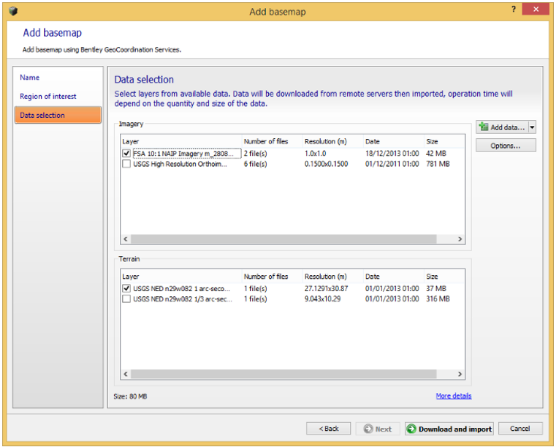Viewport: 557px width, 447px height.
Task: Click the grayed Next arrow icon
Action: coord(368,429)
